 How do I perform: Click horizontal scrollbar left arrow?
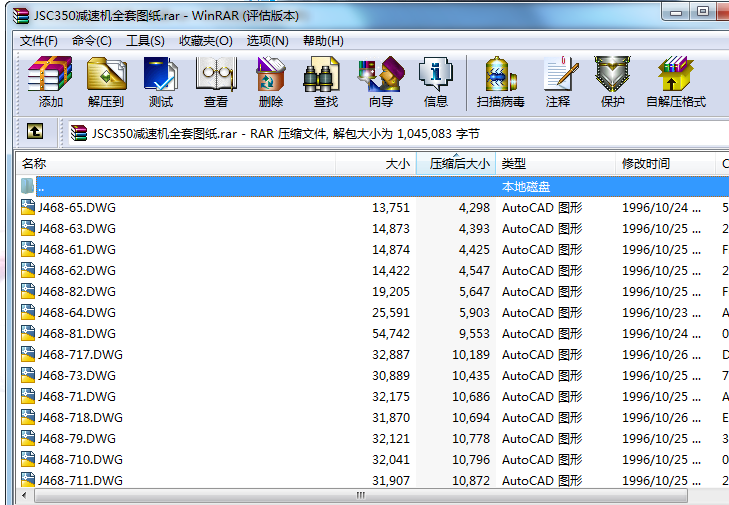pyautogui.click(x=25, y=495)
